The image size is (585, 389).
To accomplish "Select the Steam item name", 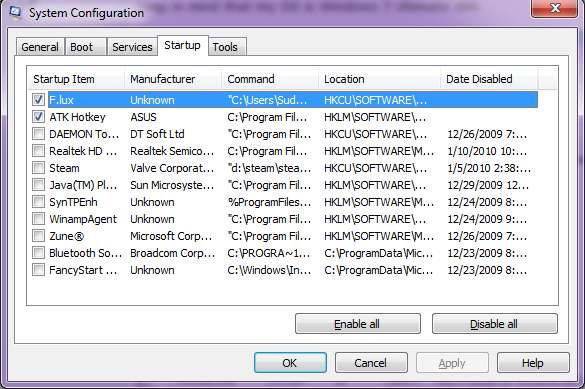I will (64, 168).
